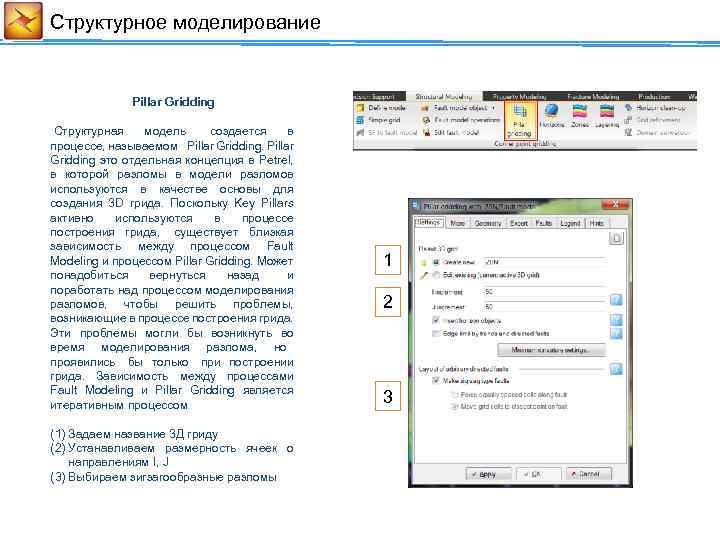Select the Create new radio button
Viewport: 720px width, 540px height.
[436, 262]
